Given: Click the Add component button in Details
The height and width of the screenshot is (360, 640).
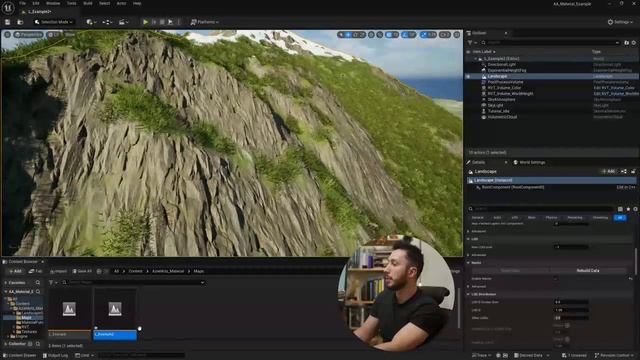Looking at the screenshot, I should pos(608,171).
